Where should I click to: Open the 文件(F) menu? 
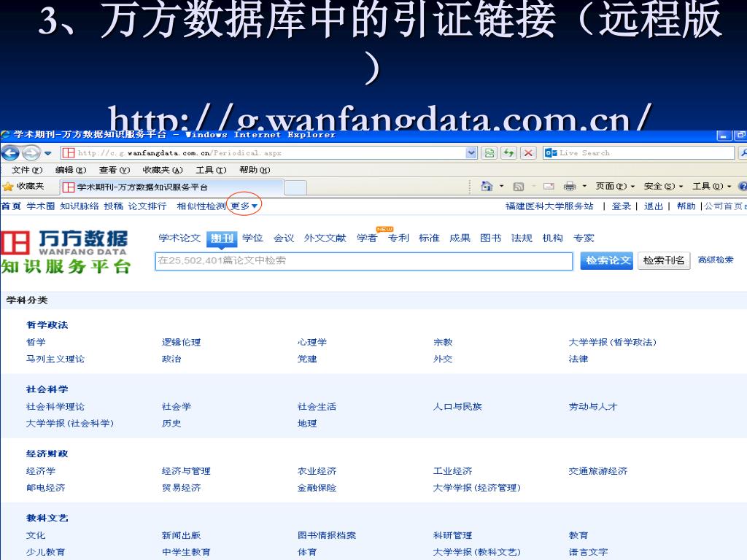(x=27, y=170)
